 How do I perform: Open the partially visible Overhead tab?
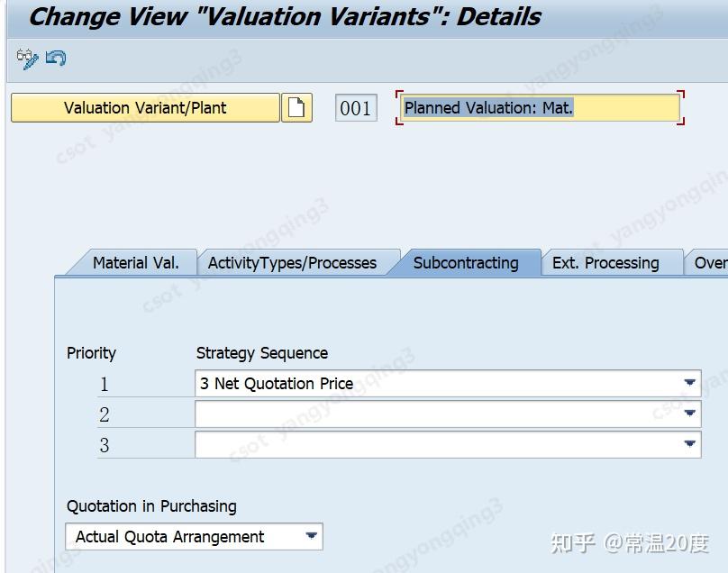click(x=711, y=262)
